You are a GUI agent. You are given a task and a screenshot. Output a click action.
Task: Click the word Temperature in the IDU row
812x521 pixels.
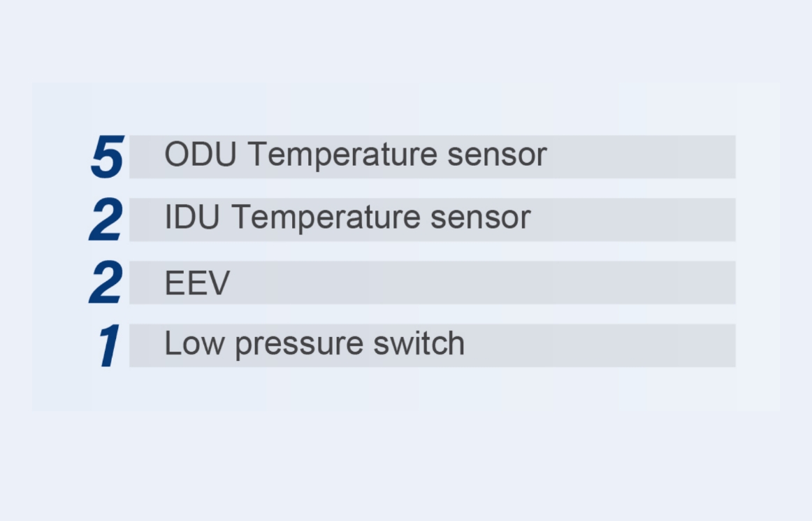(326, 219)
